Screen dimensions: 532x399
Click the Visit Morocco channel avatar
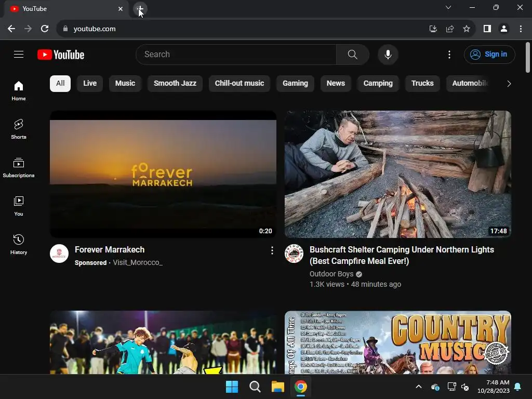[59, 254]
